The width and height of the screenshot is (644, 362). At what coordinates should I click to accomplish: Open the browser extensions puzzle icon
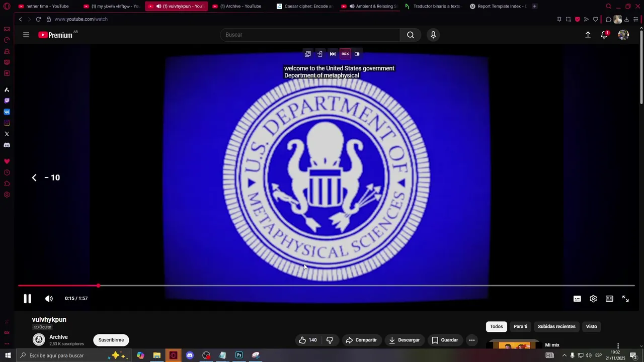click(608, 19)
